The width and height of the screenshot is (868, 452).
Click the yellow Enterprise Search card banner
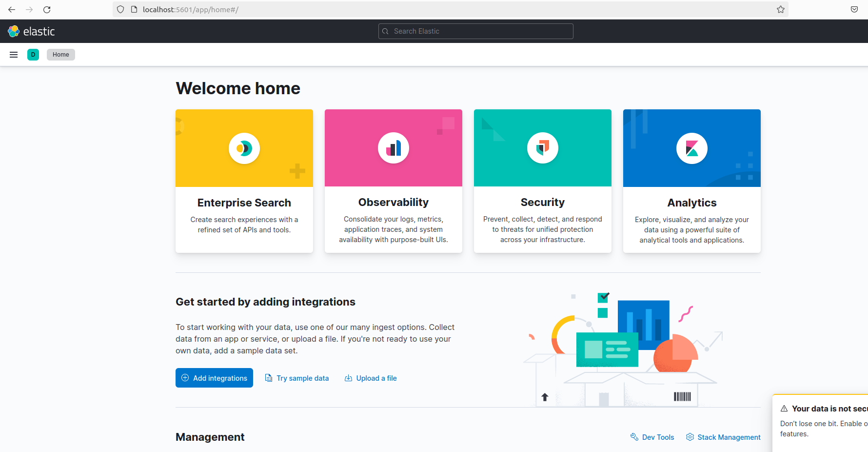[244, 148]
